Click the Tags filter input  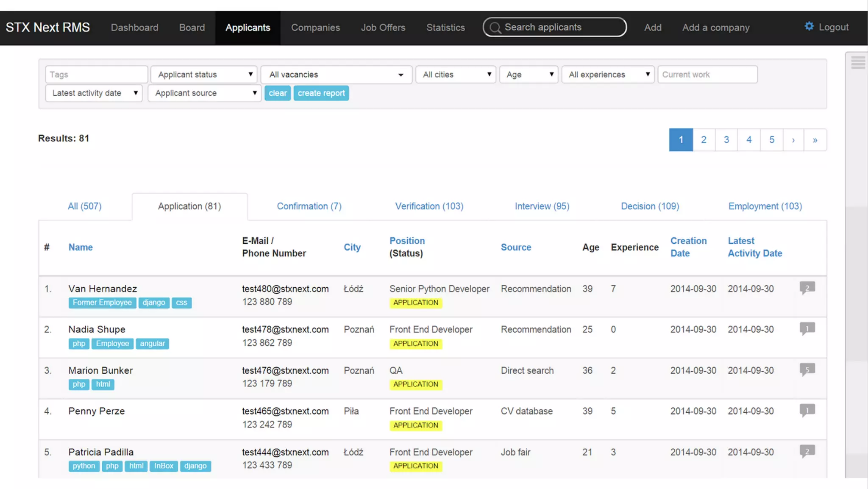97,75
